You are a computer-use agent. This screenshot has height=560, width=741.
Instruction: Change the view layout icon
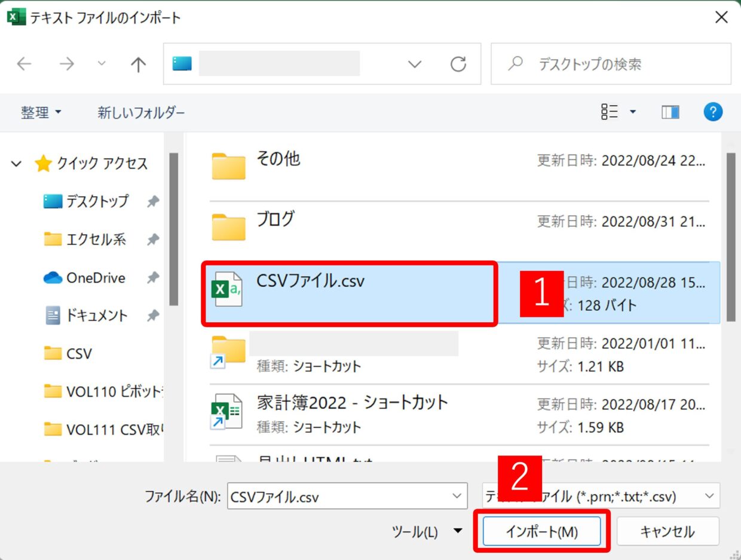610,112
